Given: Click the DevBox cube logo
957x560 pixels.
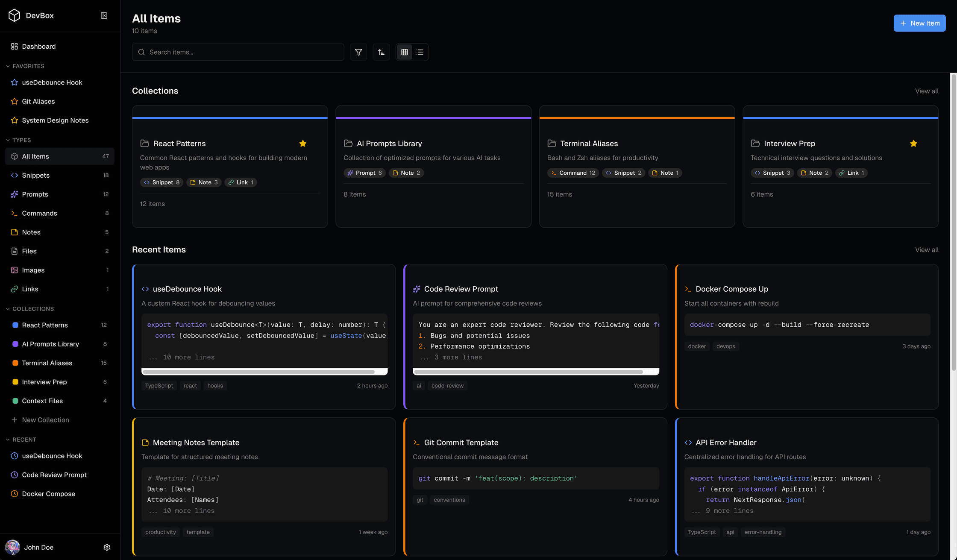Looking at the screenshot, I should 14,15.
